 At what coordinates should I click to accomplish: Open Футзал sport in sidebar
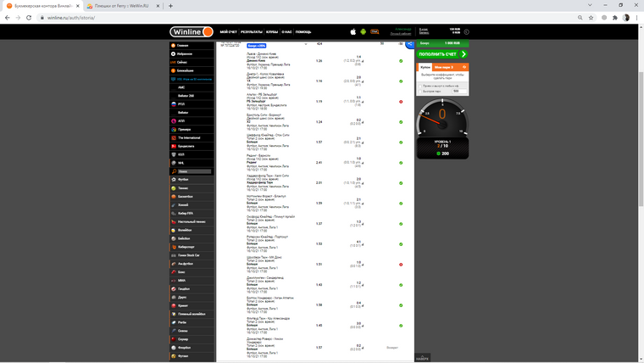tap(192, 356)
